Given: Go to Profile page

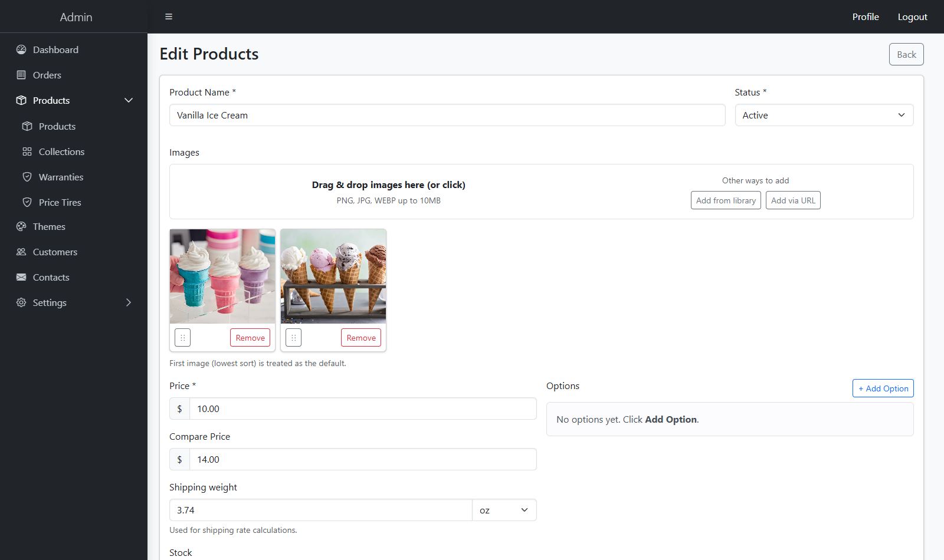Looking at the screenshot, I should (x=865, y=17).
